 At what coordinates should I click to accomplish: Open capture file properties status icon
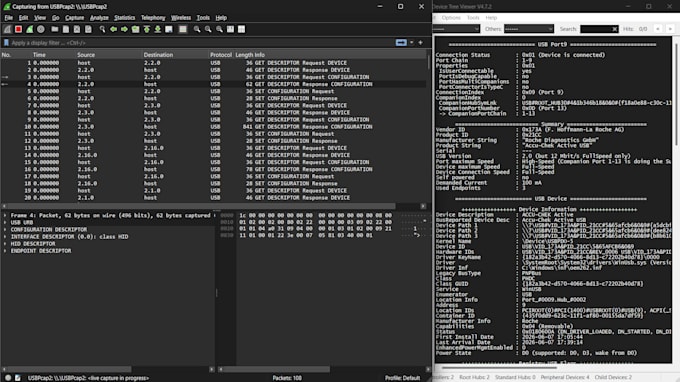(18, 378)
